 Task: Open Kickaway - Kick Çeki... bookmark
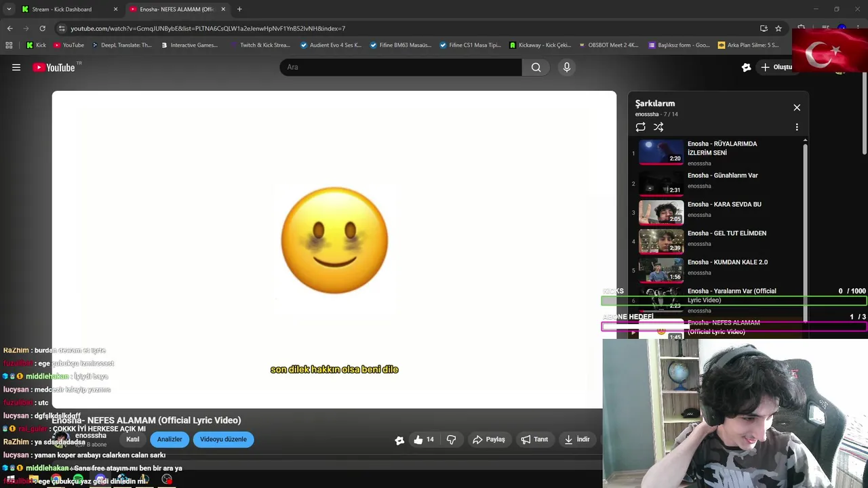coord(540,45)
